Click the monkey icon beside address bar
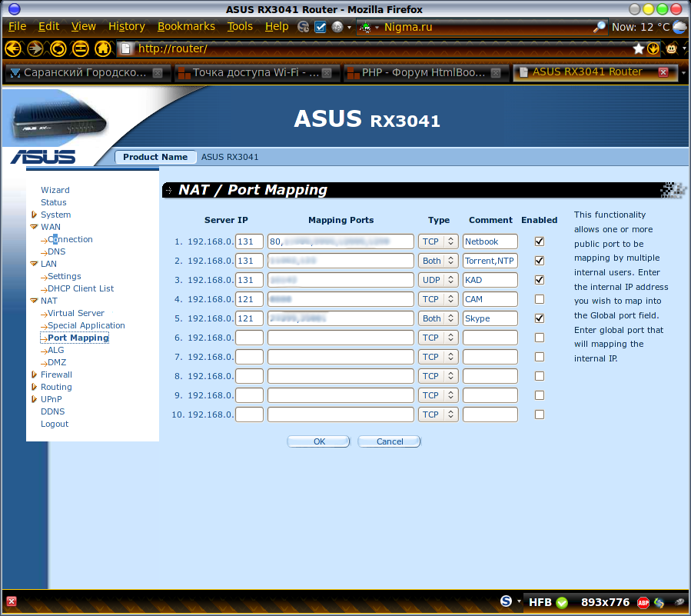Screen dimensions: 691x616 [671, 48]
